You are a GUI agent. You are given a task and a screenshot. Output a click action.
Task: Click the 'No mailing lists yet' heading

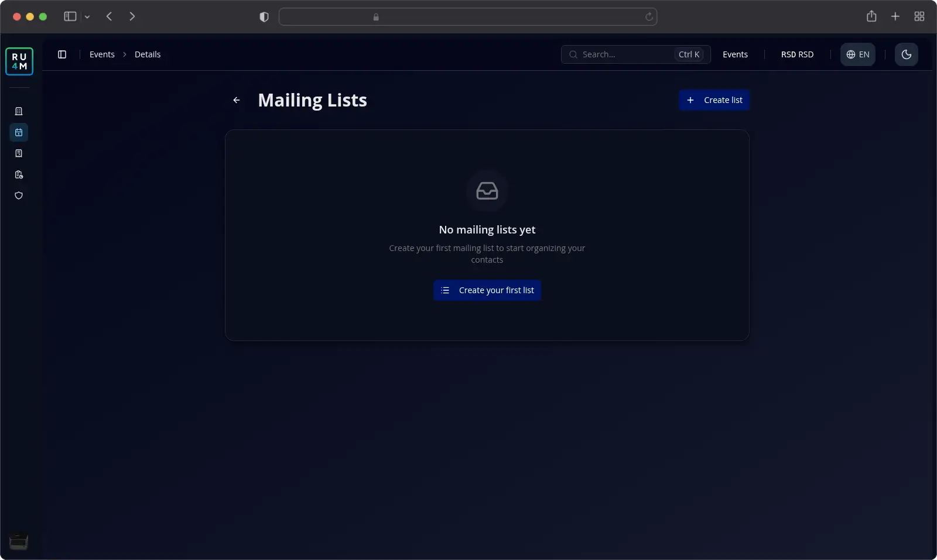487,230
